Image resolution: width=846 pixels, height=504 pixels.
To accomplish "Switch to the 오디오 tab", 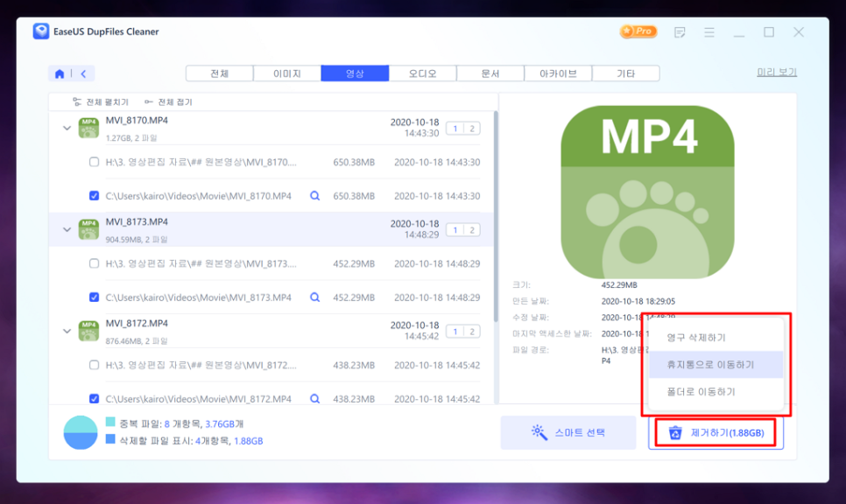I will pyautogui.click(x=422, y=73).
